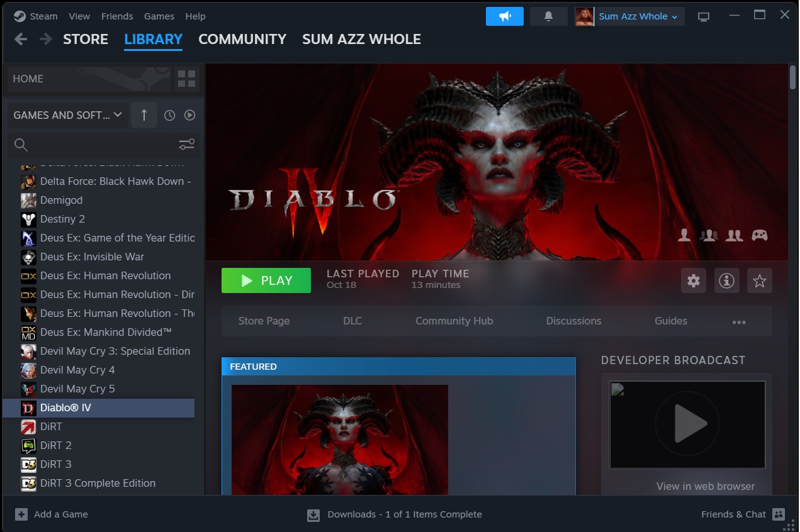Open the broadcast announcements speaker icon
The image size is (800, 532).
[x=504, y=16]
